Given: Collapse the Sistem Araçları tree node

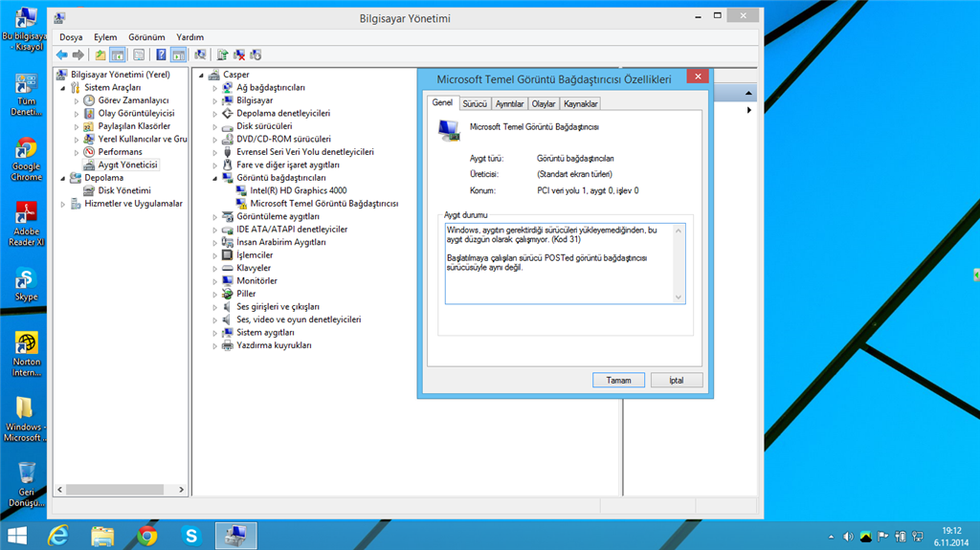Looking at the screenshot, I should pyautogui.click(x=63, y=88).
